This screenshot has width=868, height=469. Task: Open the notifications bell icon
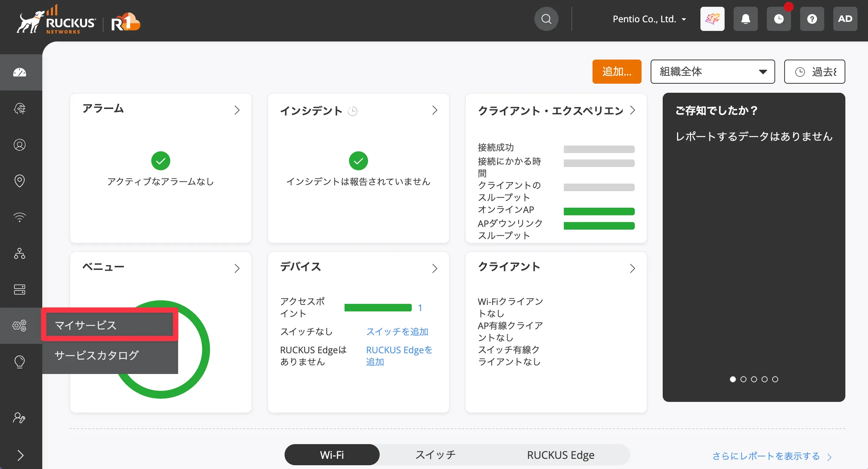(x=745, y=19)
